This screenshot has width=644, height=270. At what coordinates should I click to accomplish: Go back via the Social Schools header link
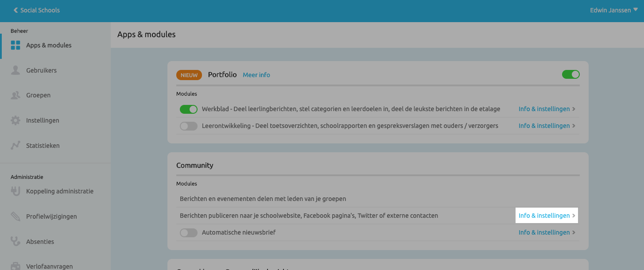35,10
